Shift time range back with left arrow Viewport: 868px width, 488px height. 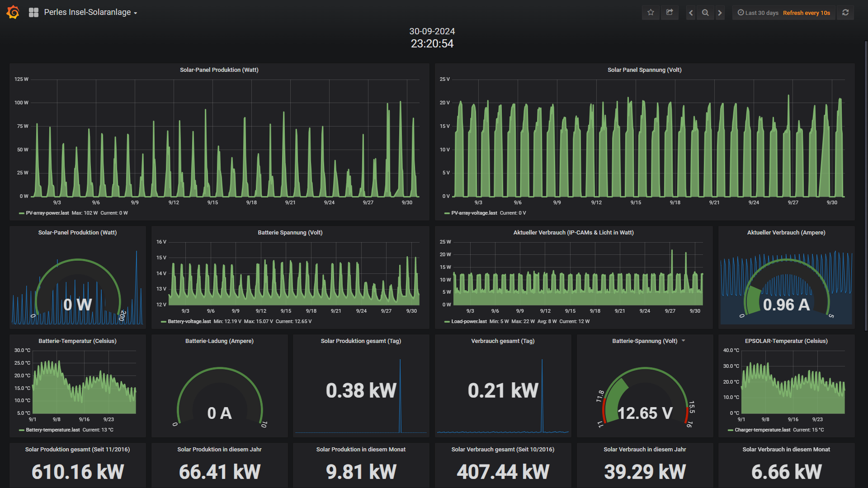[x=690, y=13]
